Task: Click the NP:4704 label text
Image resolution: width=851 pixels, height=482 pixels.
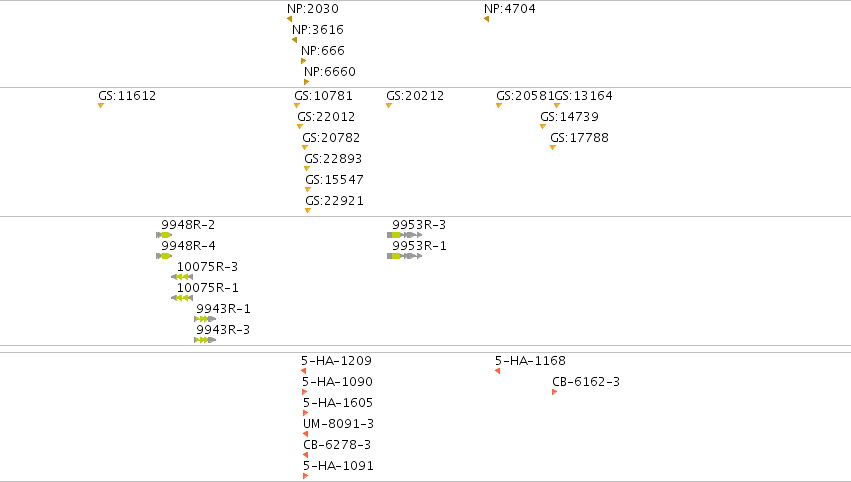Action: pyautogui.click(x=510, y=9)
